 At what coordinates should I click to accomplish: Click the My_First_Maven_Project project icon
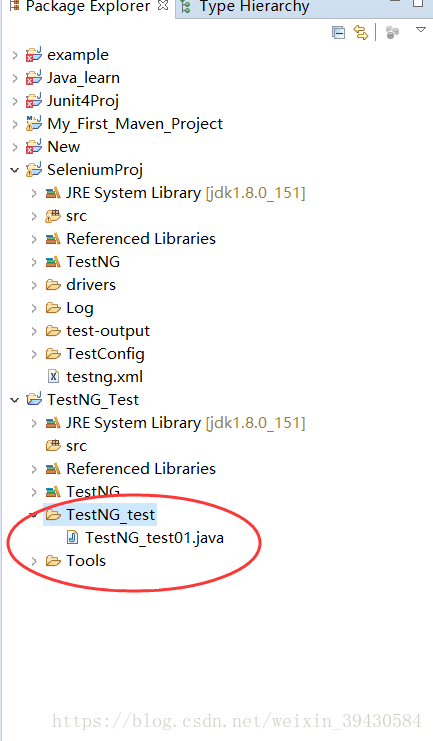[x=34, y=124]
